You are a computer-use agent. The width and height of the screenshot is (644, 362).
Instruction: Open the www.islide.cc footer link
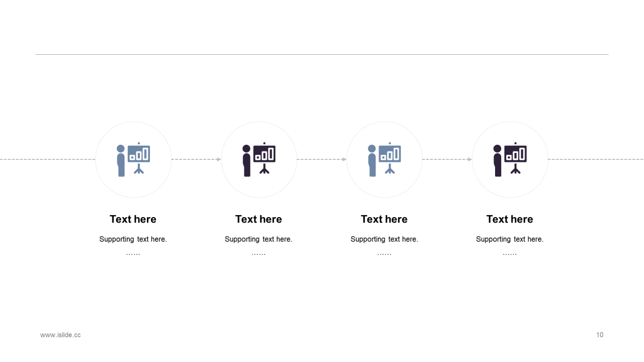tap(60, 335)
